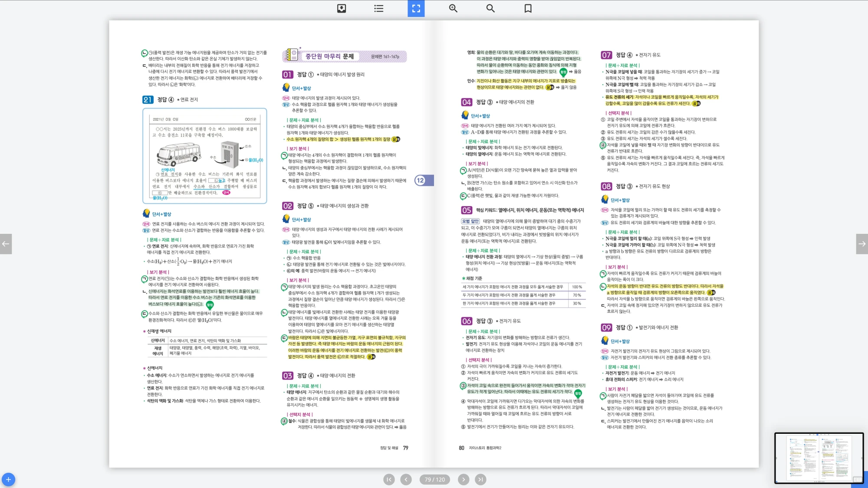Go to next page using right arrow
868x488 pixels.
pos(862,244)
